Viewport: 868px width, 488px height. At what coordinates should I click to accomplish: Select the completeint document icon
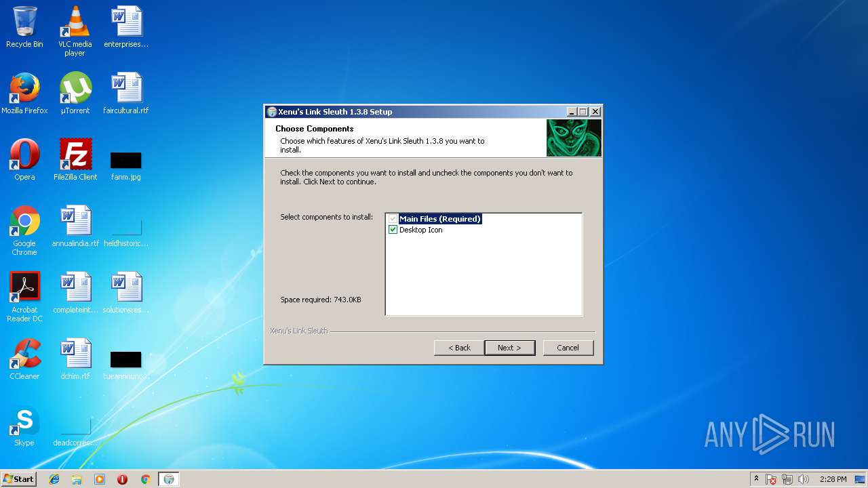(x=75, y=293)
